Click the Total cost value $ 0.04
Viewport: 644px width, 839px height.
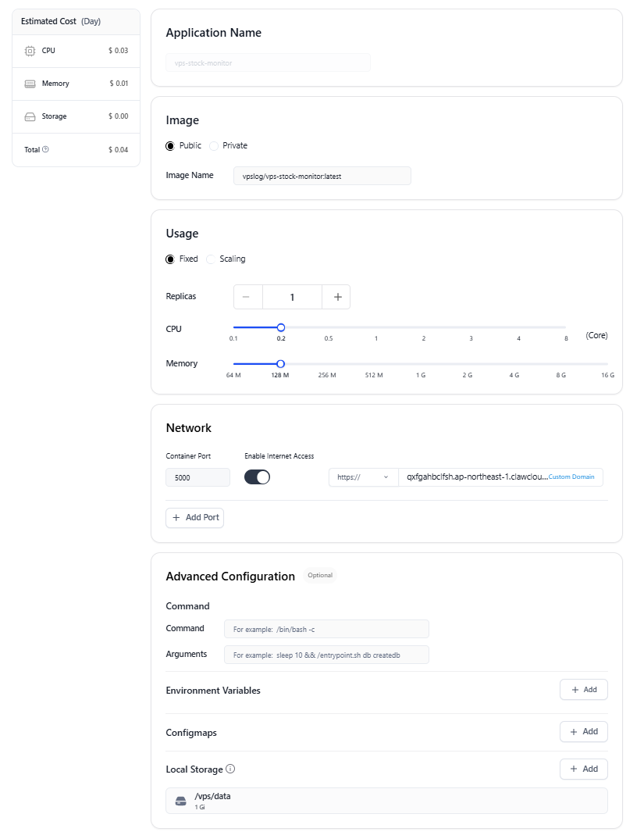(118, 150)
